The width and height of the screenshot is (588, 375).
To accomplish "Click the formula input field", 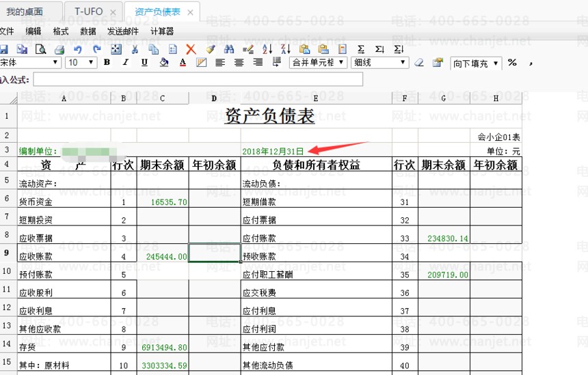I will point(198,79).
